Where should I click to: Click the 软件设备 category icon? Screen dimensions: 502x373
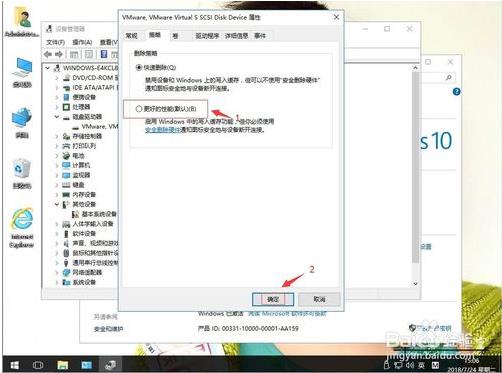[66, 233]
